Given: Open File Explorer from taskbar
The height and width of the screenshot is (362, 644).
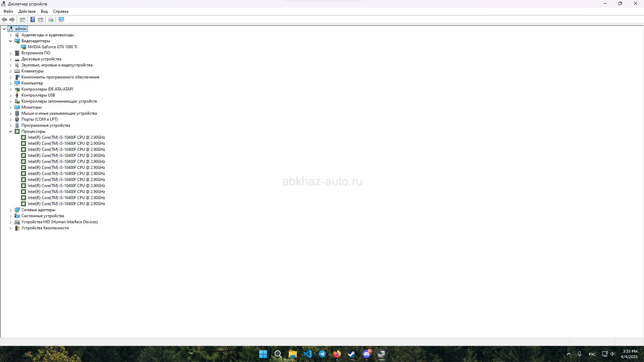Looking at the screenshot, I should click(x=292, y=354).
